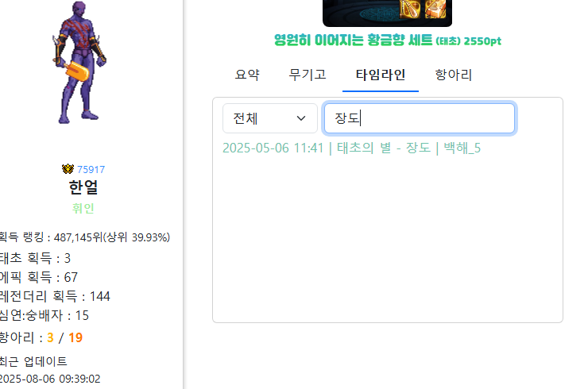The height and width of the screenshot is (389, 588).
Task: Click the 태초 획득 : 3 stat line
Action: tap(35, 258)
